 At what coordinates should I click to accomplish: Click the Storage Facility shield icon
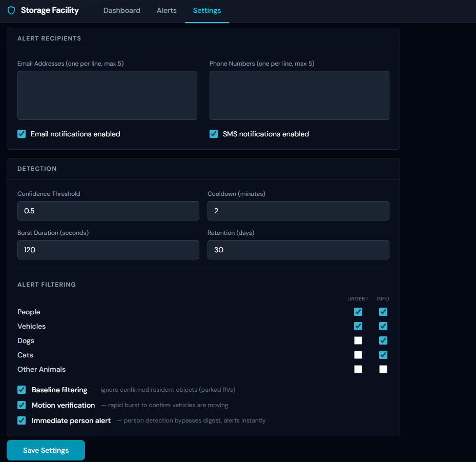pos(11,10)
